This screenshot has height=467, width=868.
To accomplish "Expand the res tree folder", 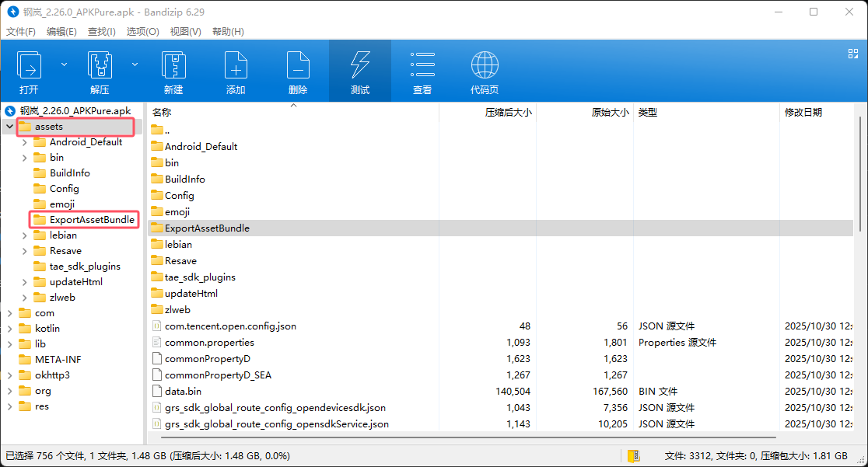I will click(9, 406).
